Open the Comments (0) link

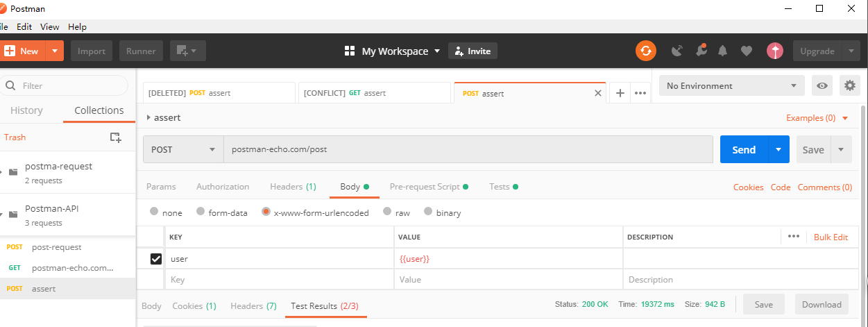click(825, 187)
